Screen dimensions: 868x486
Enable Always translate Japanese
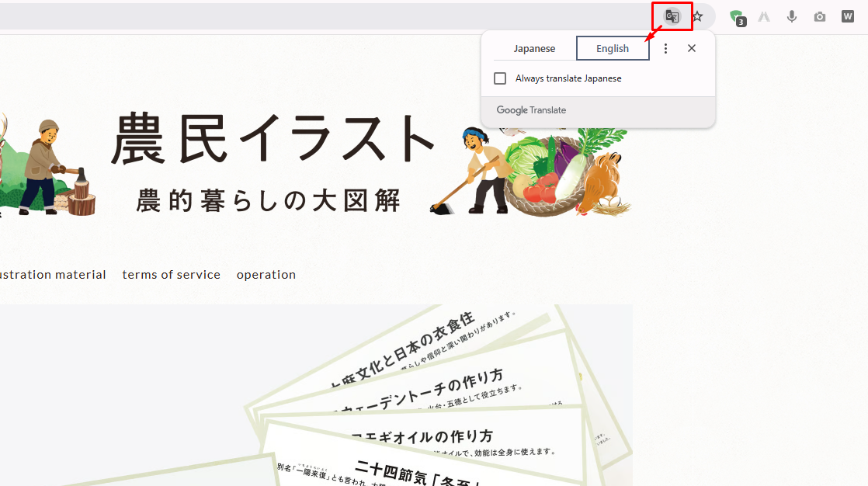[x=500, y=78]
